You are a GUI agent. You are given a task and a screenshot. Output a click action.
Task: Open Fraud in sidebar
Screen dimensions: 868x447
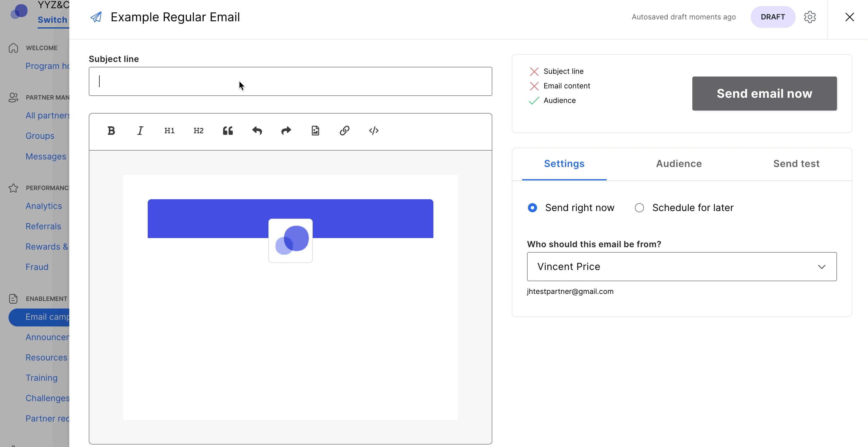[37, 267]
